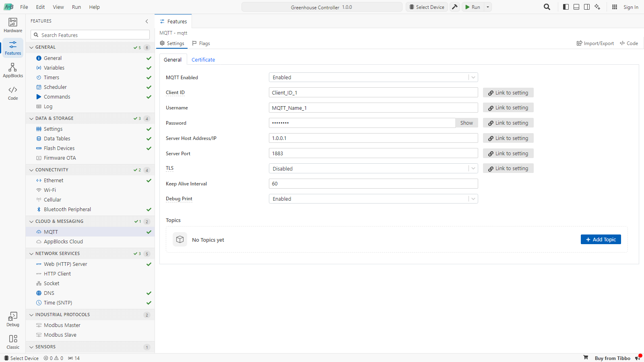The image size is (644, 362).
Task: Click the Add Topic button
Action: 601,239
